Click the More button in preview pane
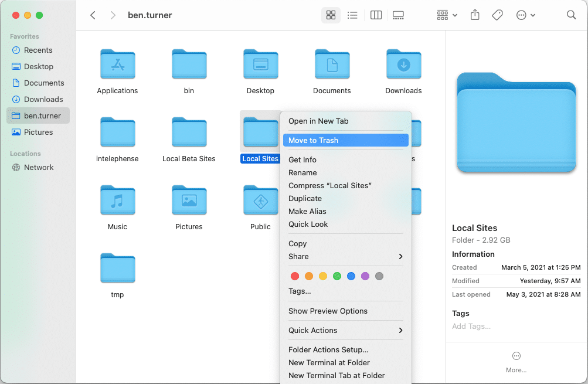 (x=516, y=362)
